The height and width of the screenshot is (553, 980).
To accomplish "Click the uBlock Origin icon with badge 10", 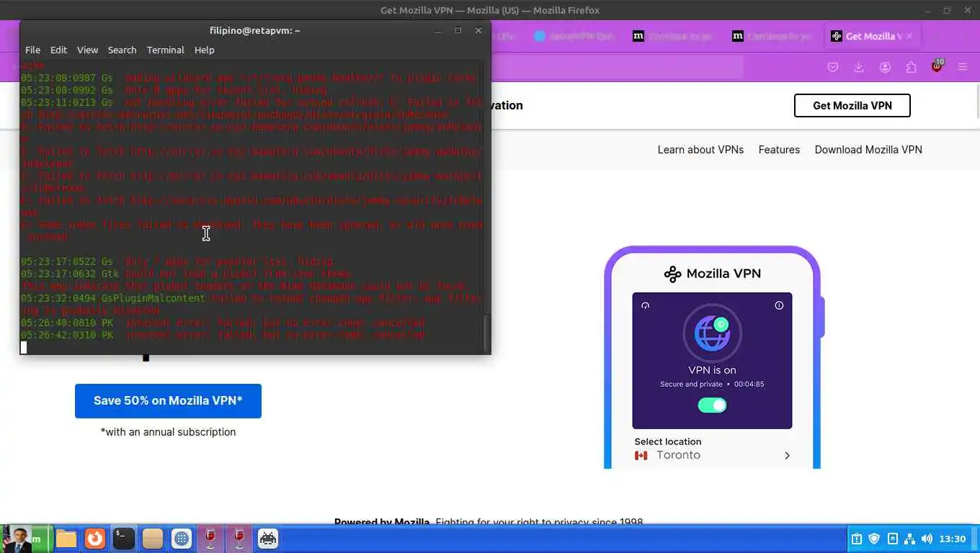I will [937, 66].
